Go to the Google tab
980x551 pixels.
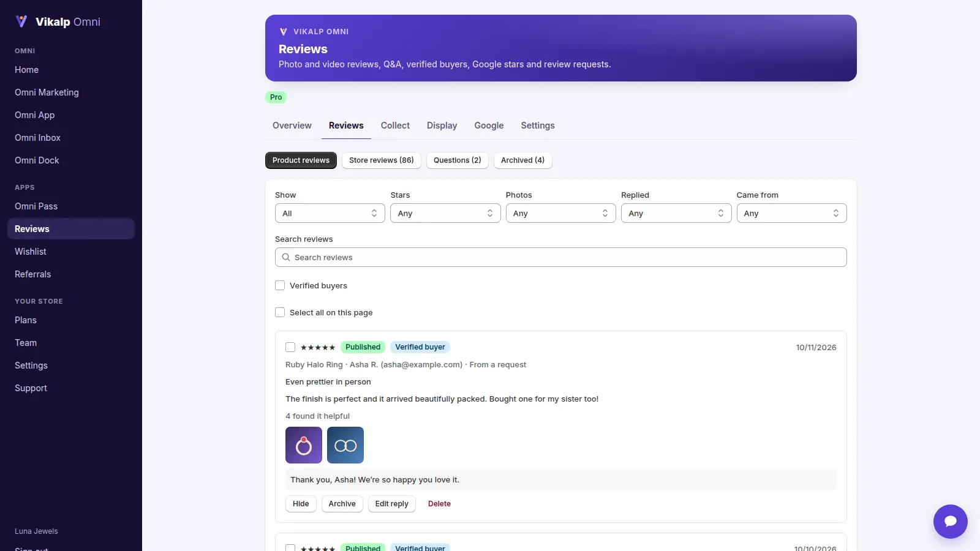[489, 126]
